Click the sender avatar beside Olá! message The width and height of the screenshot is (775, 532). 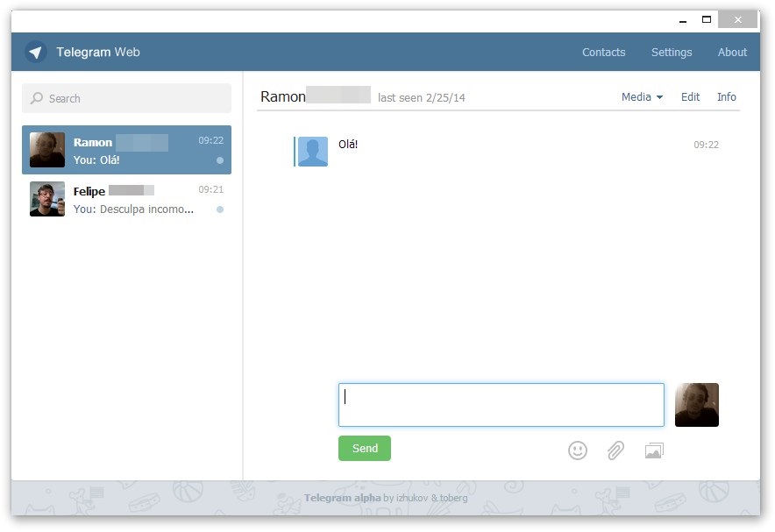pyautogui.click(x=312, y=151)
